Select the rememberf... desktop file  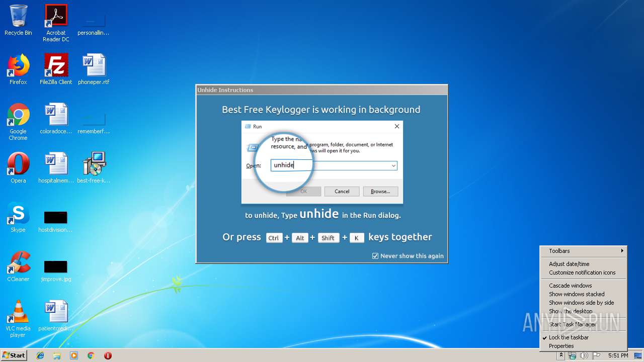94,122
